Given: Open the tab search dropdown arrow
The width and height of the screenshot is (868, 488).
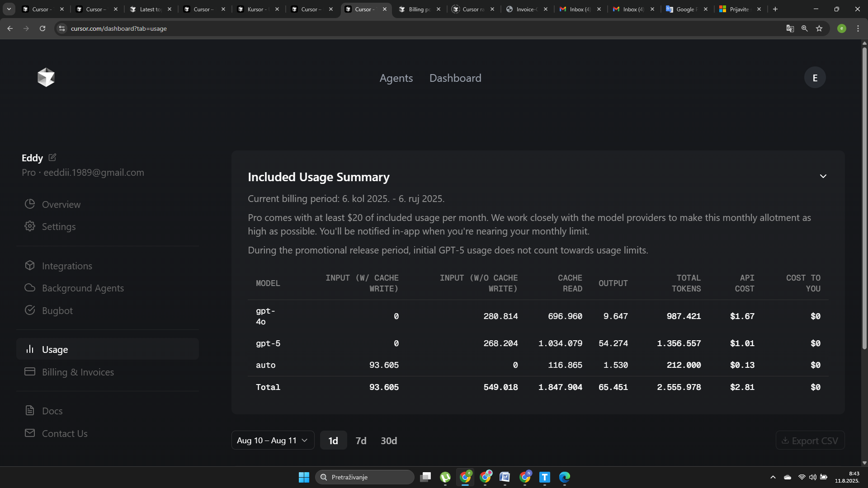Looking at the screenshot, I should (9, 9).
